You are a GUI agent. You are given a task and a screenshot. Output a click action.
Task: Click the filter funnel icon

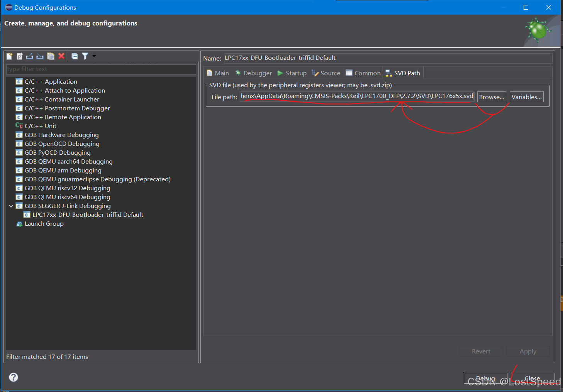click(85, 56)
